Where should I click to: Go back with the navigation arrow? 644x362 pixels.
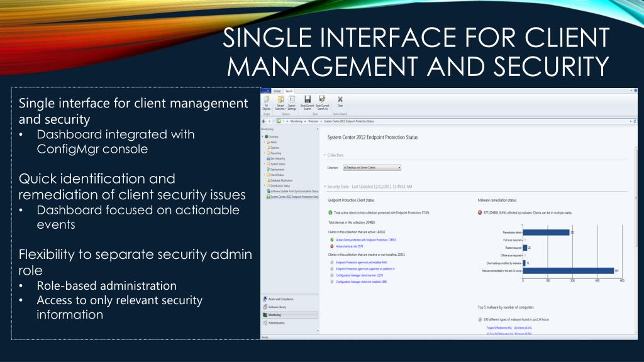(264, 121)
